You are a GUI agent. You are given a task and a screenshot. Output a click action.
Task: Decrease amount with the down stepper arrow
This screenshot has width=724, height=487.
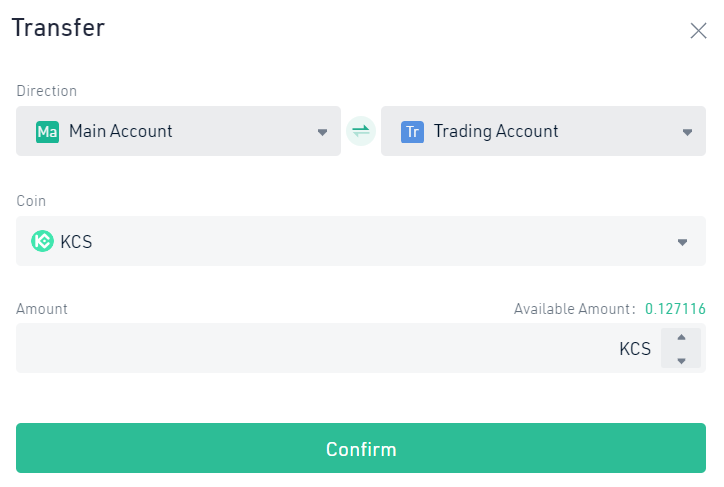681,361
